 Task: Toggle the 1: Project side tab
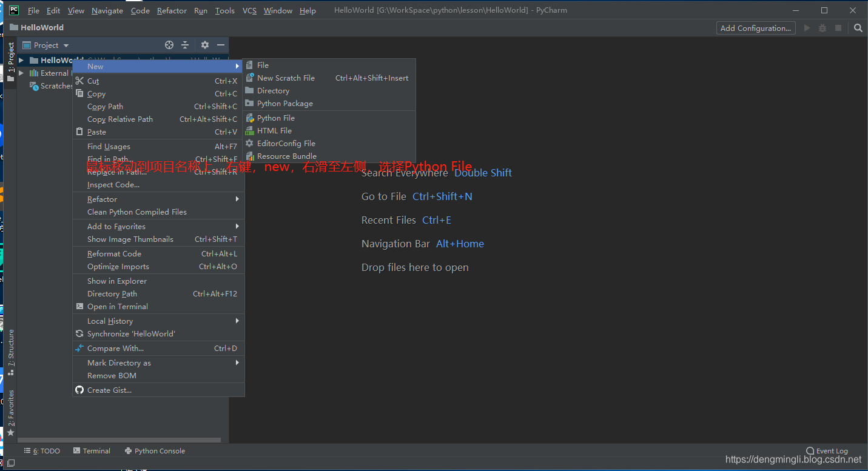coord(10,62)
